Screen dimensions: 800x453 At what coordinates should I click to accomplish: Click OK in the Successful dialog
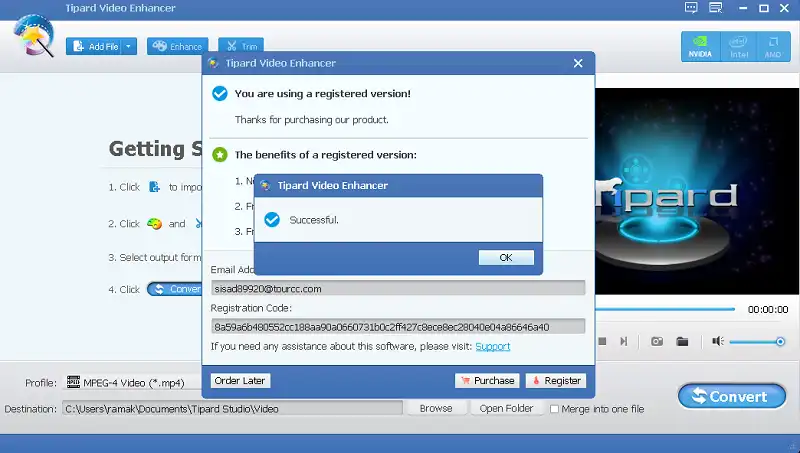tap(505, 257)
